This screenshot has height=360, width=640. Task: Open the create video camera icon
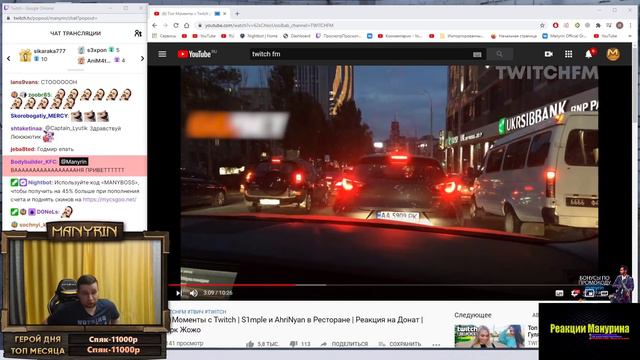click(x=549, y=54)
